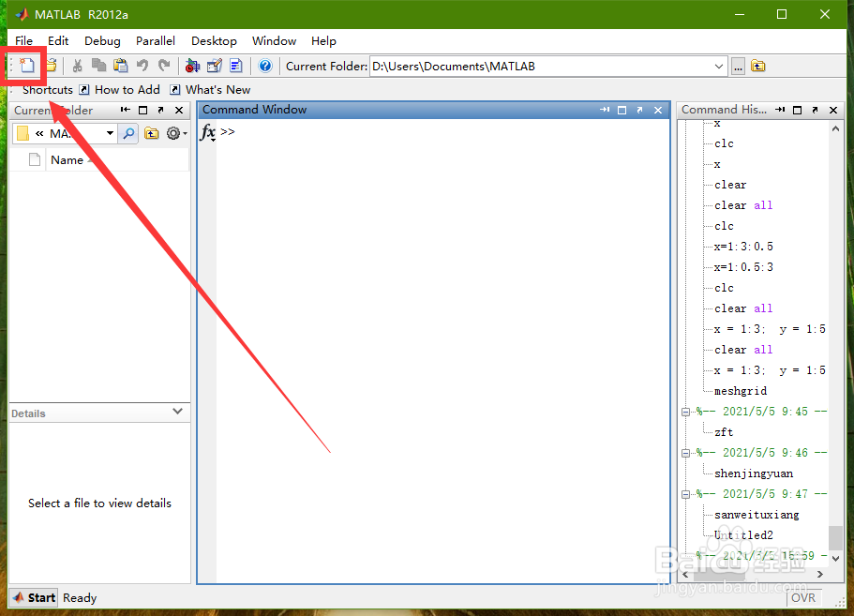The width and height of the screenshot is (854, 616).
Task: Minimize the Command Window panel
Action: [605, 110]
